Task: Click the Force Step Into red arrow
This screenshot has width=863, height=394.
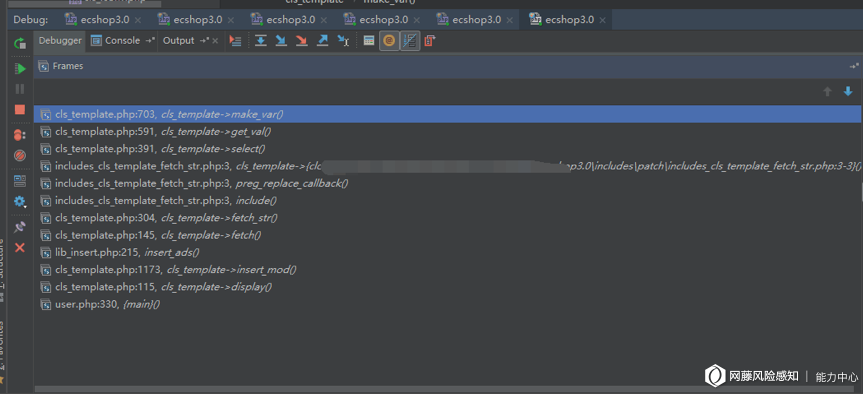Action: point(302,41)
